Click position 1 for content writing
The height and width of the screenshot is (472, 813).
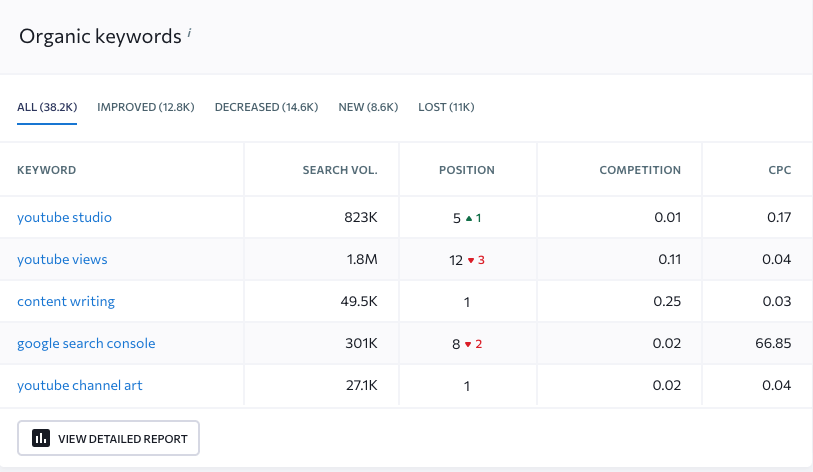coord(467,302)
